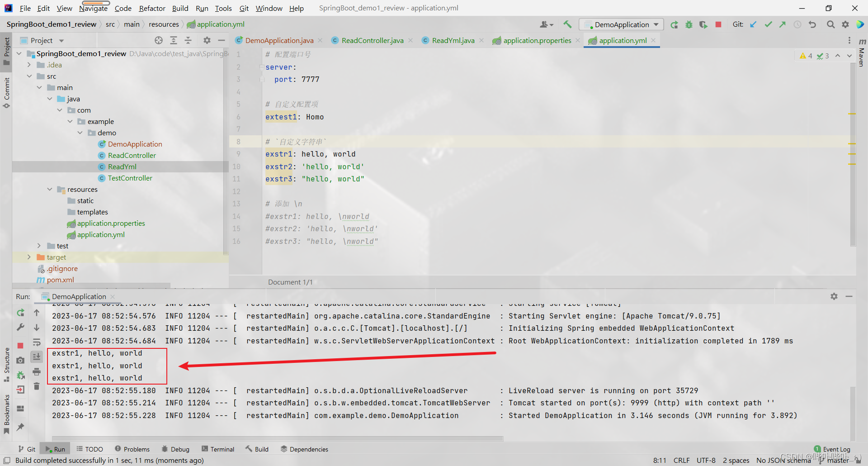Click the rollback undo arrow icon
This screenshot has width=868, height=466.
coord(812,24)
